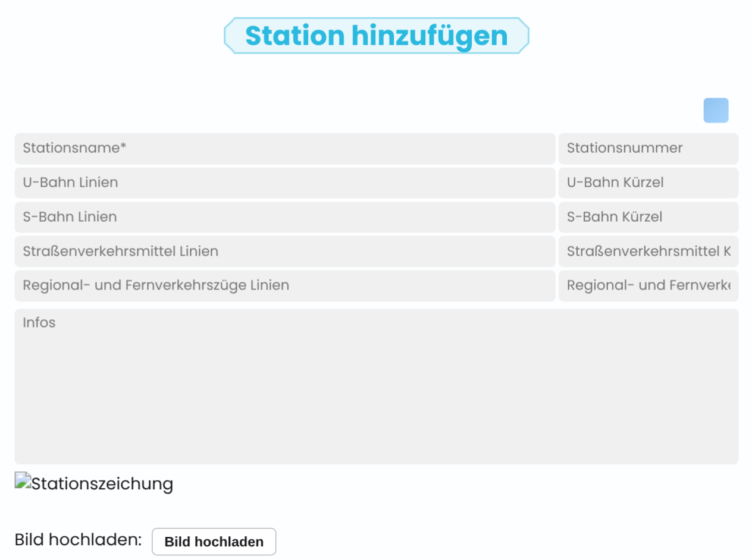Click the Straßenverkehrsmittel Kürzel field on the right
The width and height of the screenshot is (752, 560).
[648, 251]
